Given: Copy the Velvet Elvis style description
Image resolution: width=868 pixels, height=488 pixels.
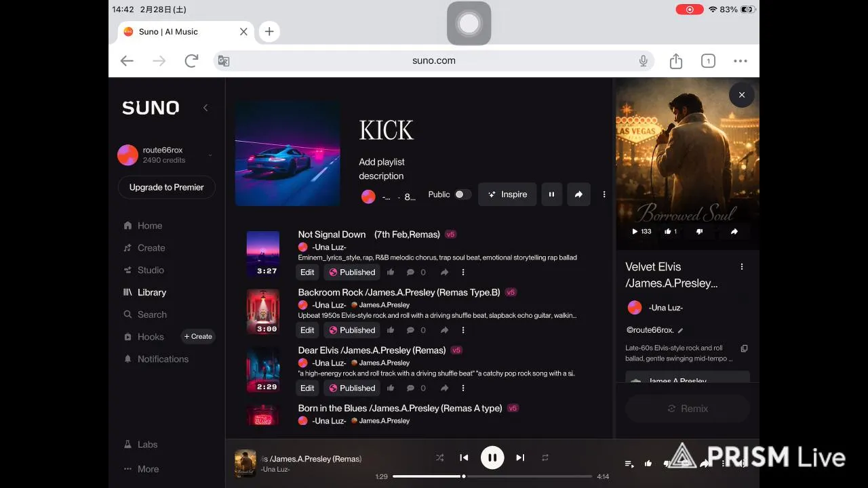Looking at the screenshot, I should [x=744, y=348].
